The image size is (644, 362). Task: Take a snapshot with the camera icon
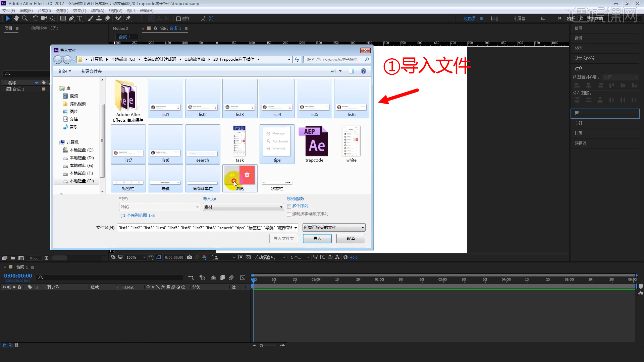[x=190, y=257]
